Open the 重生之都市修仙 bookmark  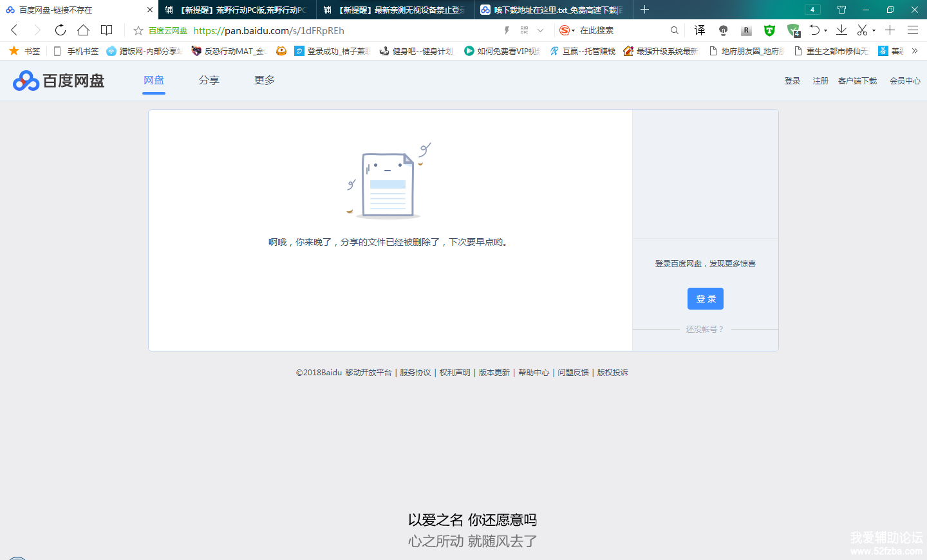[x=831, y=51]
